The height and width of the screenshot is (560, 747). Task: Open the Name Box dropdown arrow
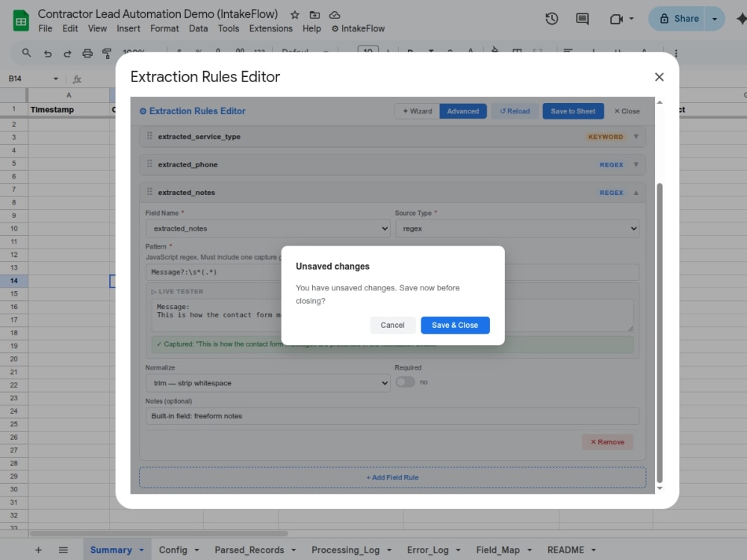pos(55,78)
